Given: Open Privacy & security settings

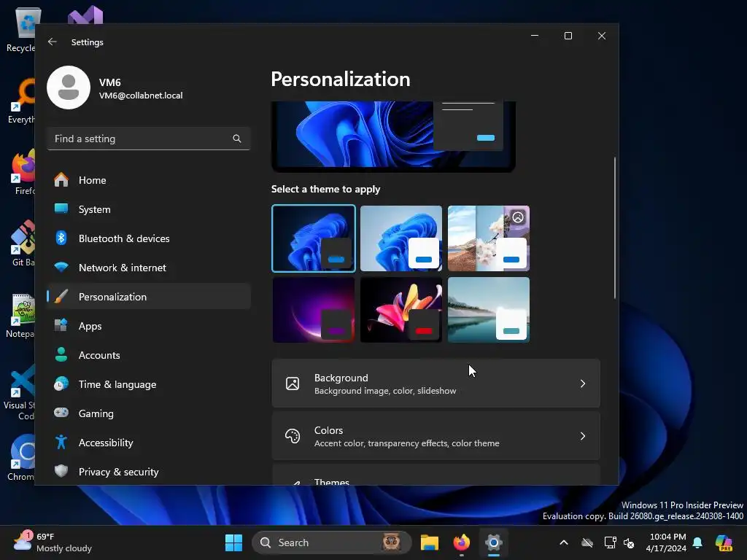Looking at the screenshot, I should pos(149,471).
